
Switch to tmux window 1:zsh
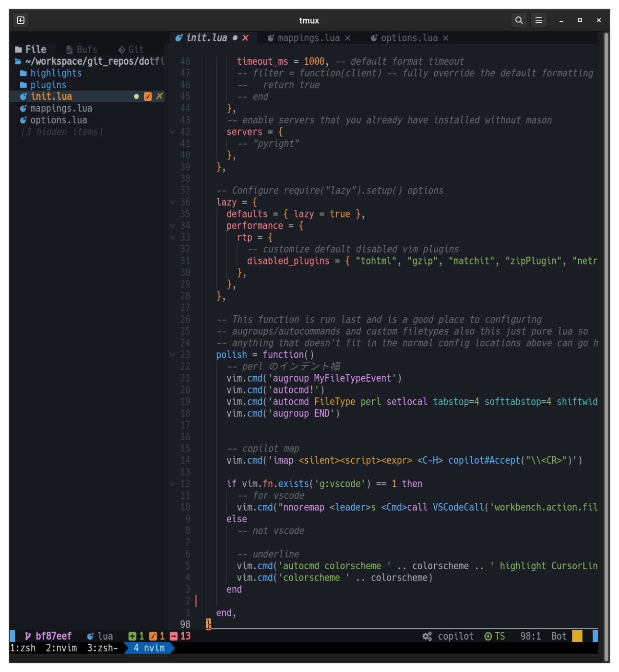click(x=23, y=648)
